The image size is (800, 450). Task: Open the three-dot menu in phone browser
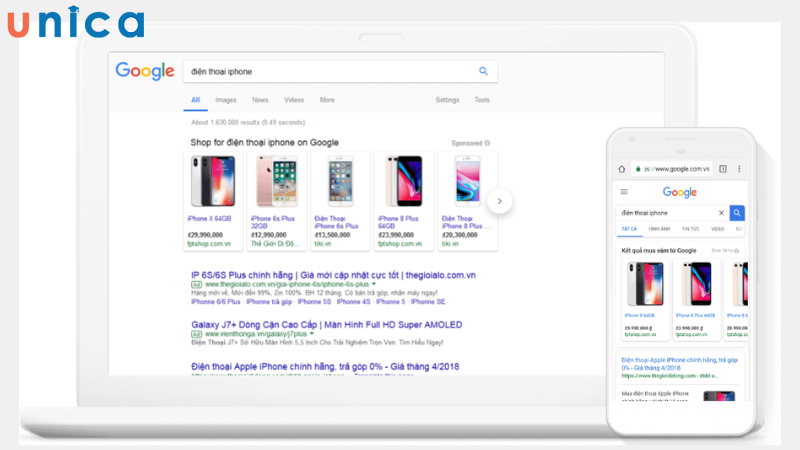(739, 169)
